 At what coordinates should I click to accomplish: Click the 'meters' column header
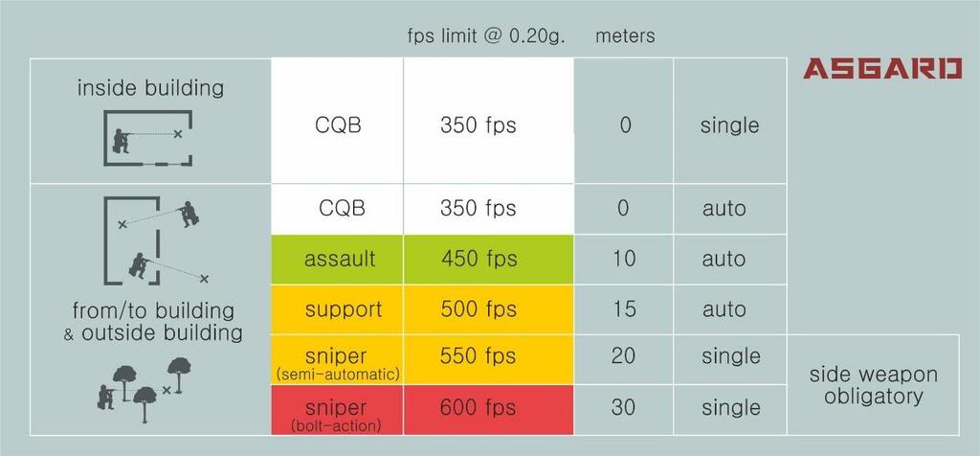point(625,36)
